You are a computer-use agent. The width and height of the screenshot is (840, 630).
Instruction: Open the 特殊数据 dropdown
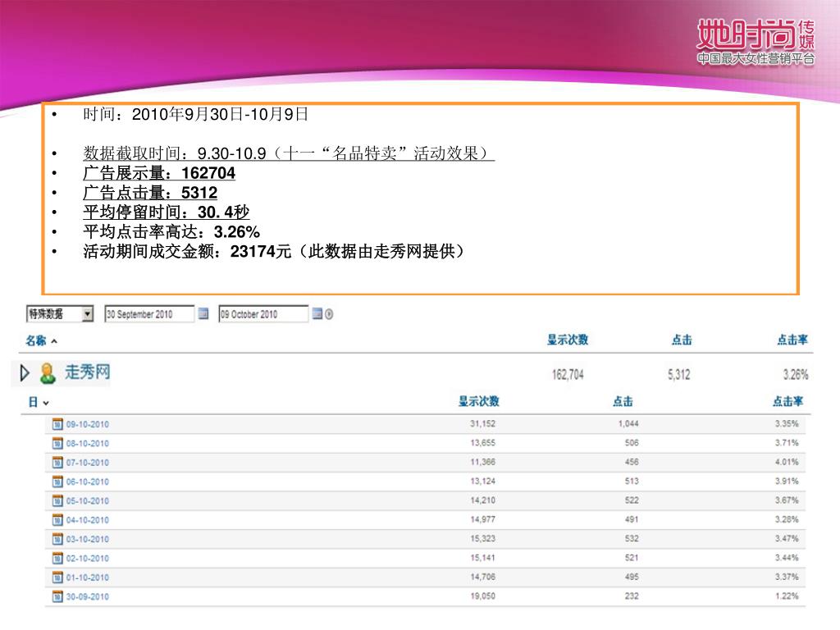coord(60,314)
